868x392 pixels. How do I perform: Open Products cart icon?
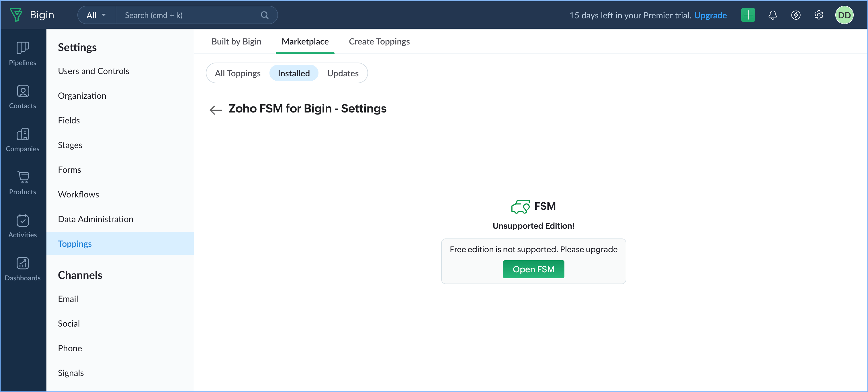(x=23, y=177)
